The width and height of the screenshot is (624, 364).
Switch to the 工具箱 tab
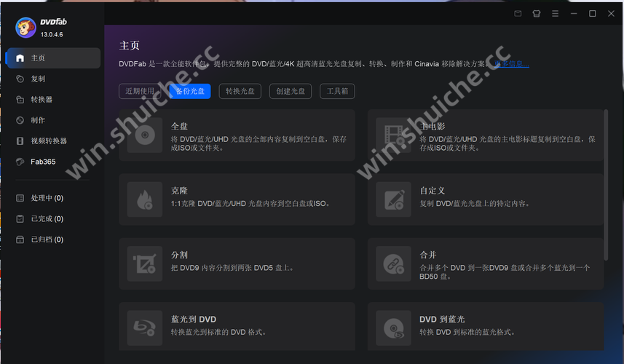tap(337, 91)
